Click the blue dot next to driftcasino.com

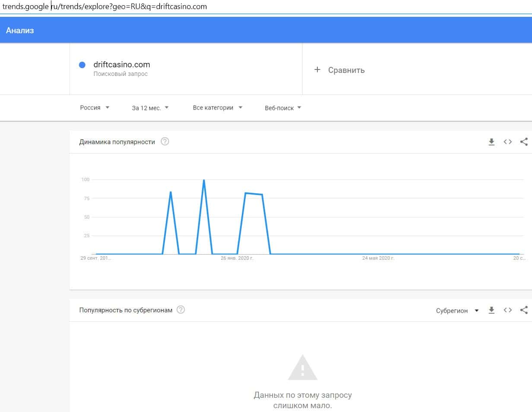click(x=82, y=65)
